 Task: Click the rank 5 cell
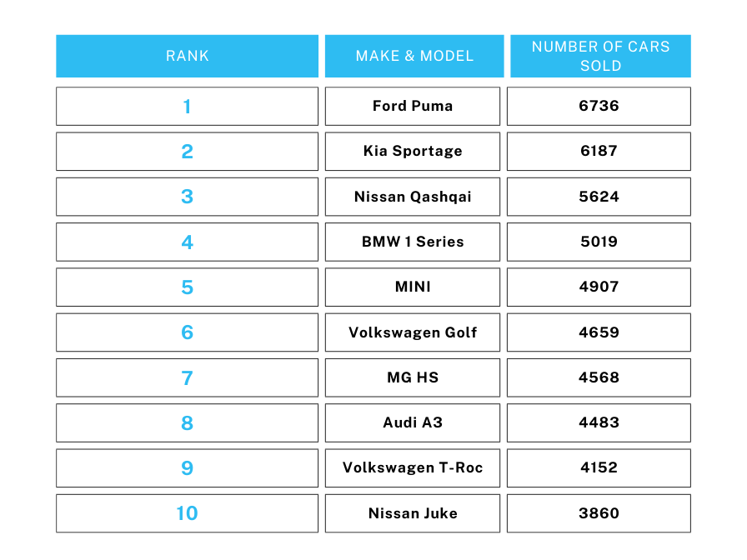pos(188,287)
